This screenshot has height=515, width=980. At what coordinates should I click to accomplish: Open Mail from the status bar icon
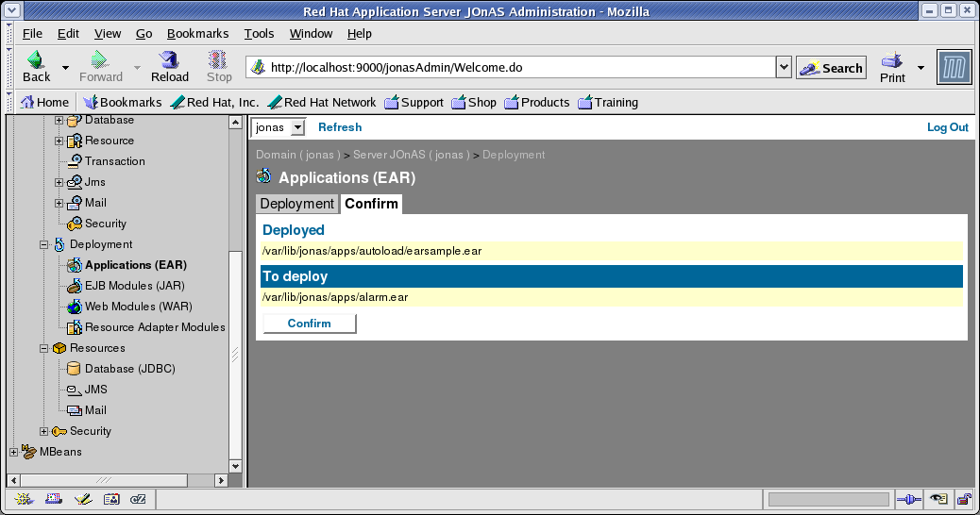54,499
